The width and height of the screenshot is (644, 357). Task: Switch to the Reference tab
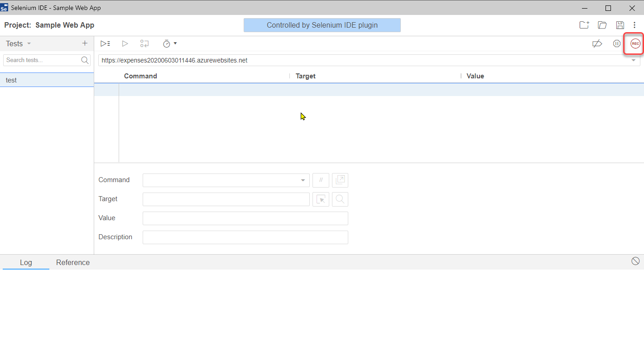click(x=73, y=262)
